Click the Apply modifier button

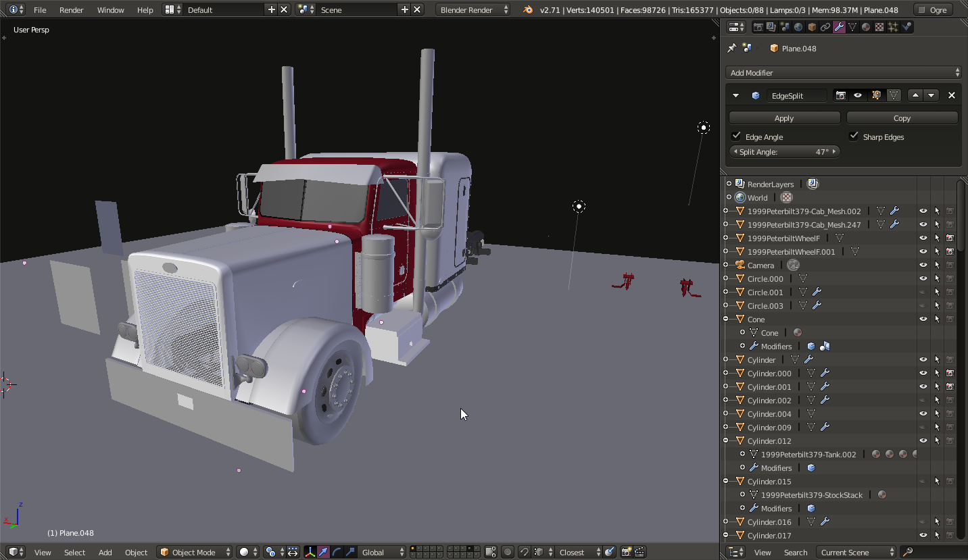point(784,118)
